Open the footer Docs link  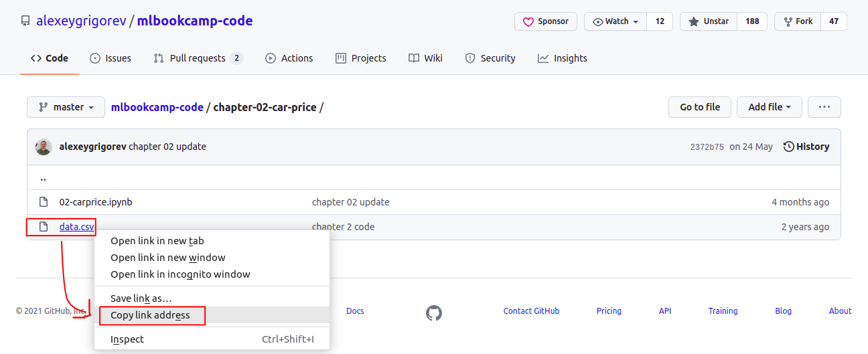pos(355,311)
